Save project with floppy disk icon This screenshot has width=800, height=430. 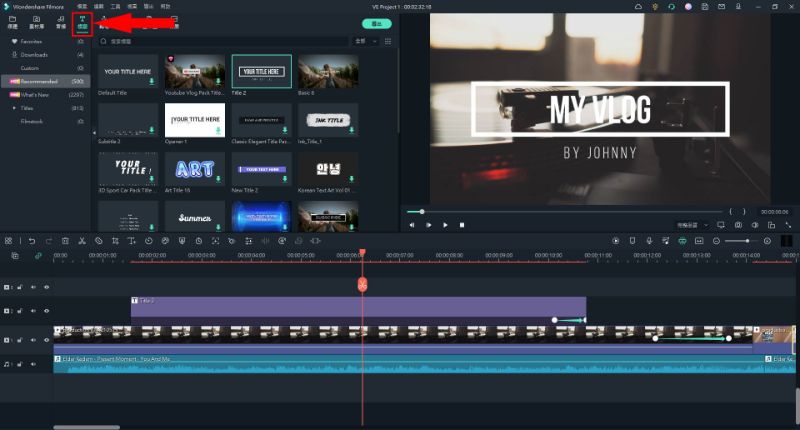point(705,7)
